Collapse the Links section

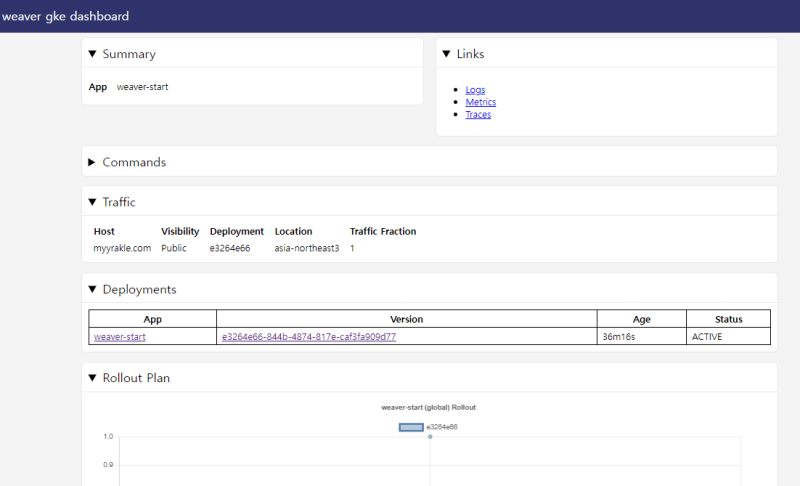[x=447, y=54]
